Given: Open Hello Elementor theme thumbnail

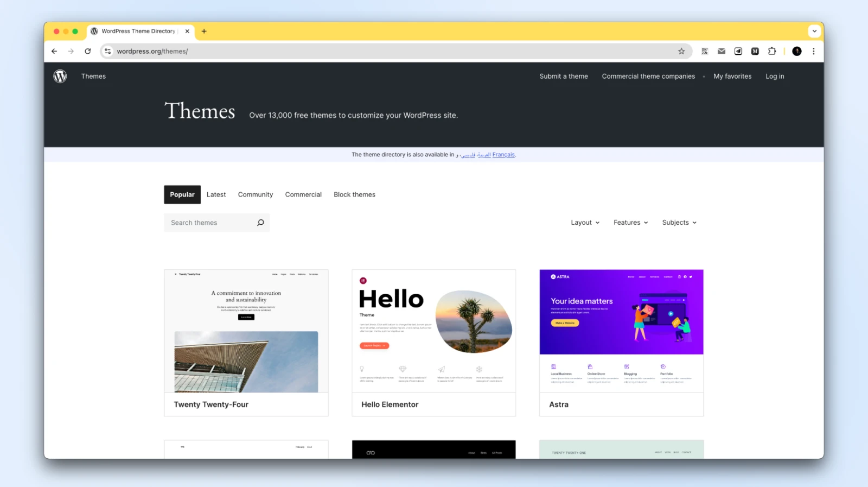Looking at the screenshot, I should point(434,331).
